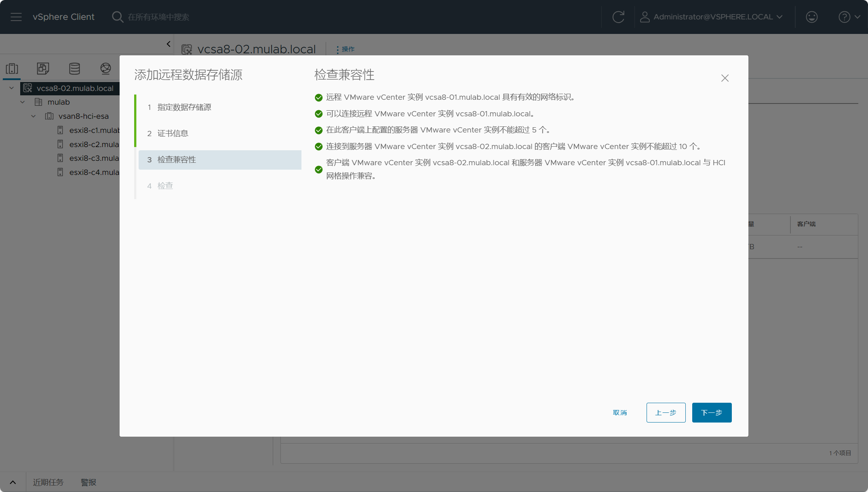Screen dimensions: 868x492
Task: Click the search field 在所有环境中搜索
Action: [158, 17]
